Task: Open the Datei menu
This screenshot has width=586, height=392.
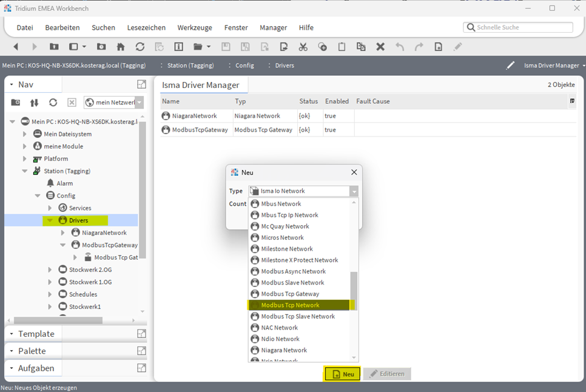Action: pyautogui.click(x=25, y=28)
